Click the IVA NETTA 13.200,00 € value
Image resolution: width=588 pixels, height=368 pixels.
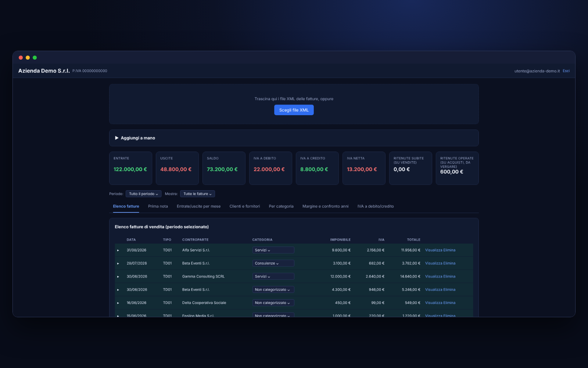pyautogui.click(x=362, y=170)
